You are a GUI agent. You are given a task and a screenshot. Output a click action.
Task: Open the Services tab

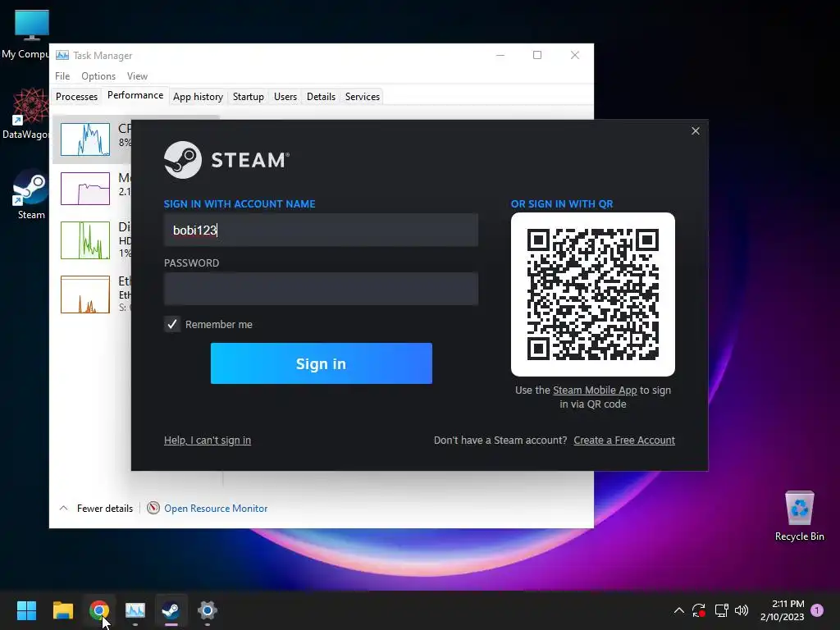click(362, 97)
